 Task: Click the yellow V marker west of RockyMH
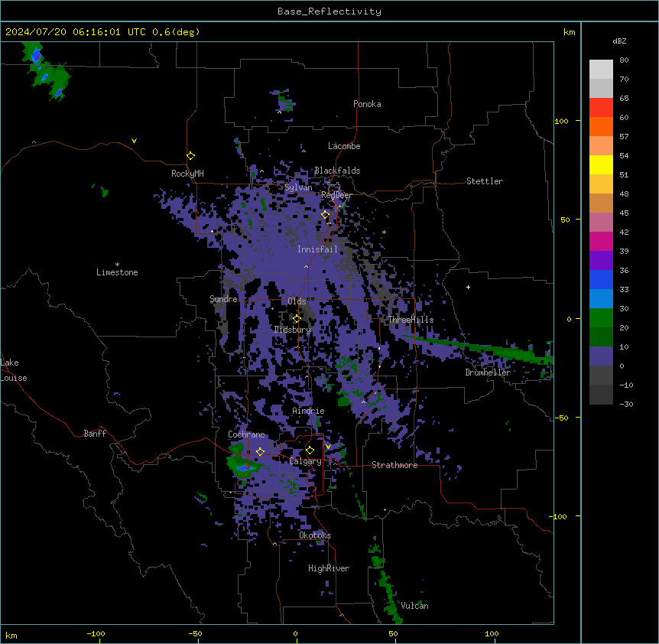pyautogui.click(x=134, y=141)
